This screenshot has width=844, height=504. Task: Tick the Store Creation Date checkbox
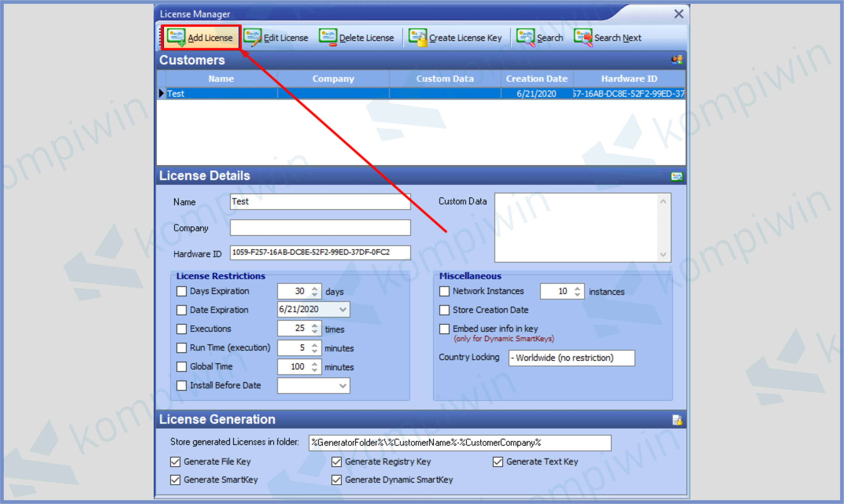444,310
